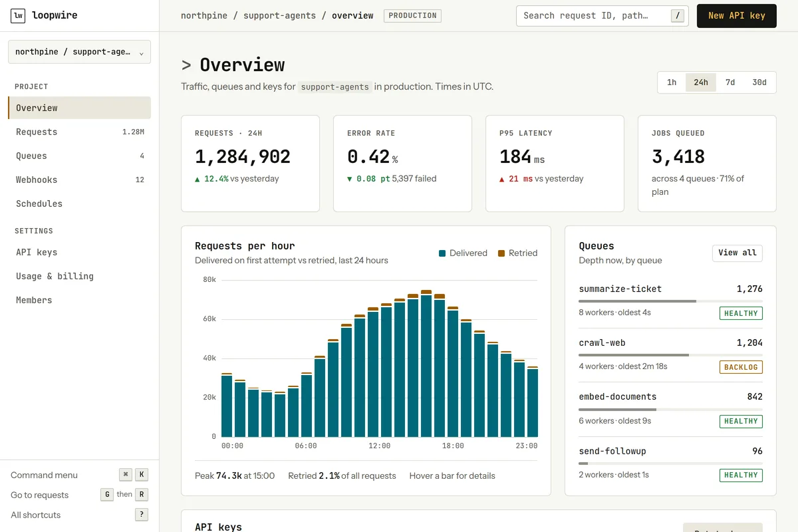The height and width of the screenshot is (532, 798).
Task: Click the PRODUCTION environment badge
Action: click(x=412, y=15)
